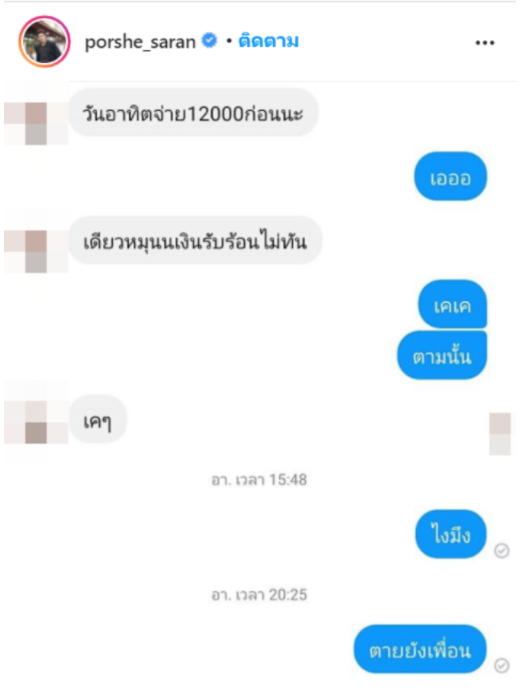Screen dimensions: 522x697
Task: Click the porshe_saran username
Action: (x=140, y=42)
